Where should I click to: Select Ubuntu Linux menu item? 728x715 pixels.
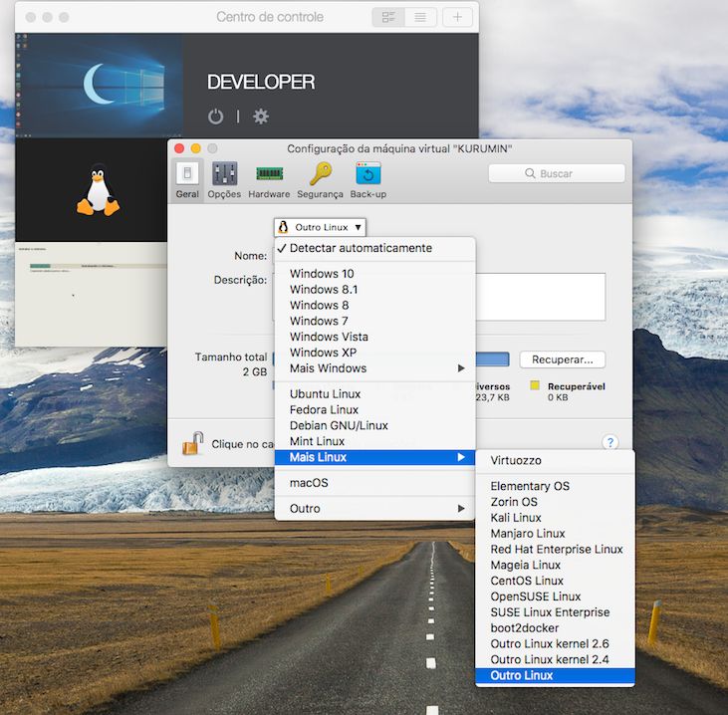(x=374, y=393)
